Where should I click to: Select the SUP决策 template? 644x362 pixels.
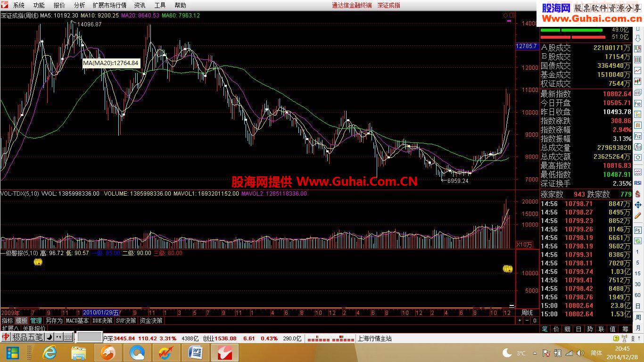tap(126, 321)
